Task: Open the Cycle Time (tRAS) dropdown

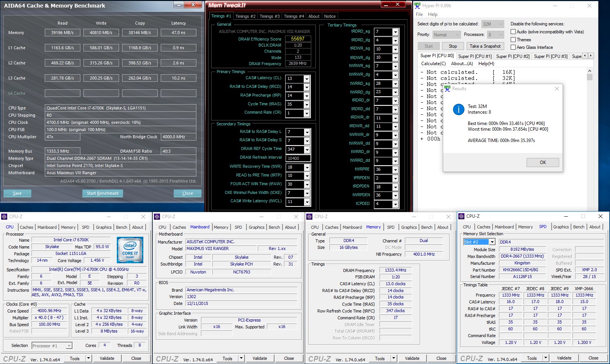Action: [307, 105]
